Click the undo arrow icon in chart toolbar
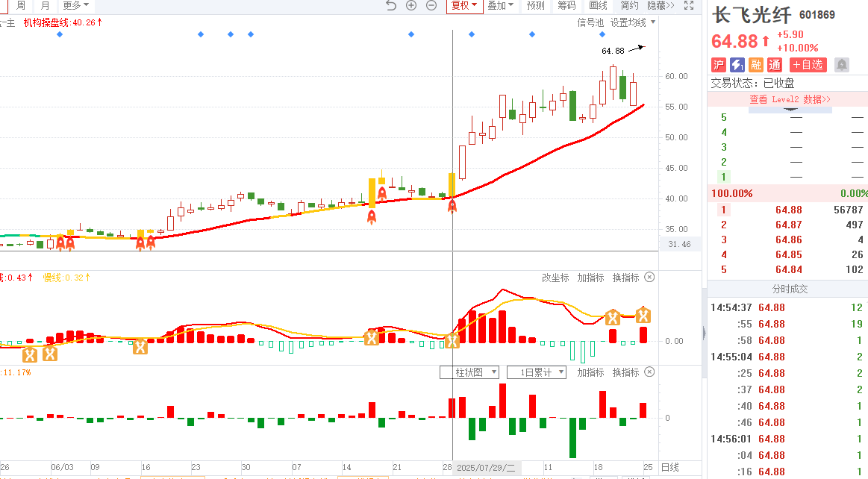 tap(391, 5)
